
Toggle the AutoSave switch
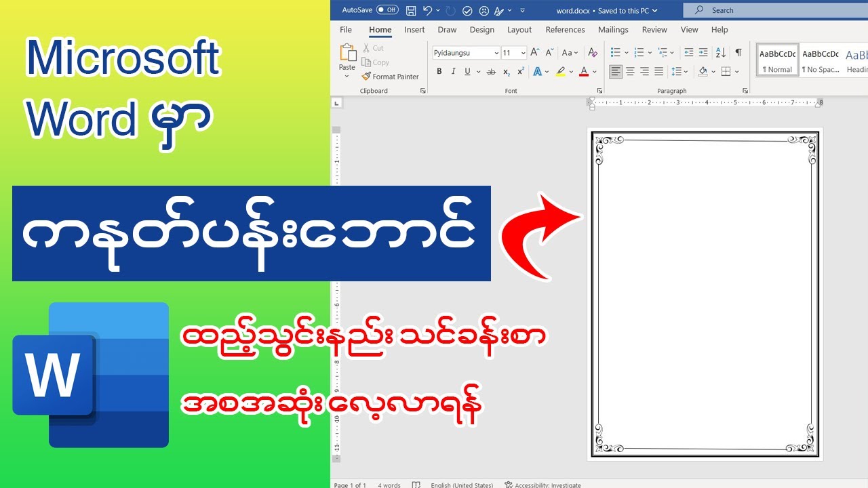pos(388,10)
